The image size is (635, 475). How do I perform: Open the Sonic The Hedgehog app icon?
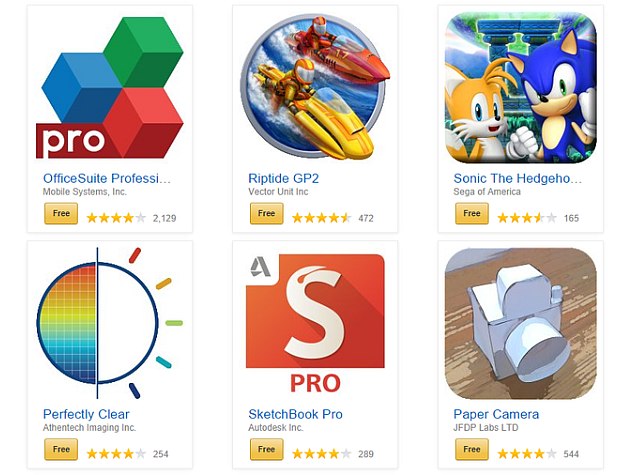pos(520,87)
